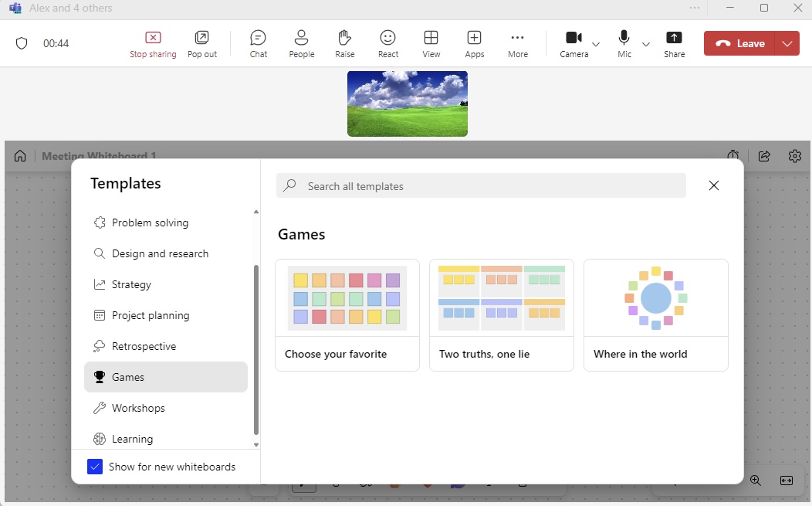Click the Templates dialog heading
The height and width of the screenshot is (506, 812).
coord(125,184)
